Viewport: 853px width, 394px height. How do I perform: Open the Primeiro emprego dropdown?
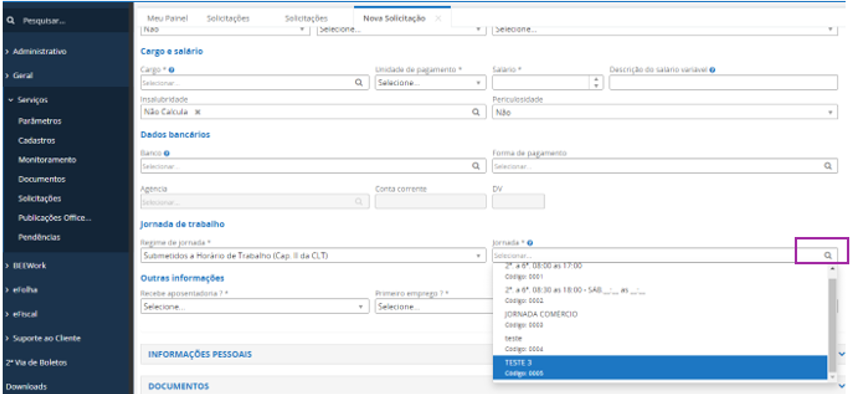coord(434,307)
